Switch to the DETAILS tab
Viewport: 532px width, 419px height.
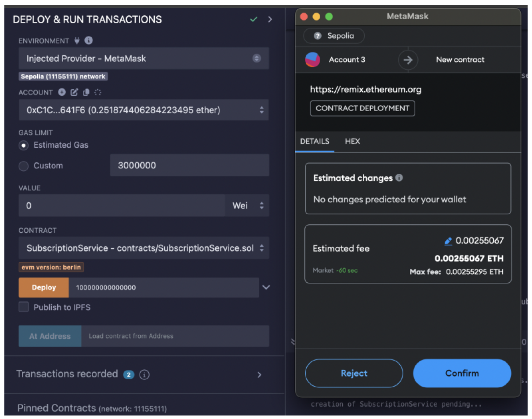pos(314,141)
